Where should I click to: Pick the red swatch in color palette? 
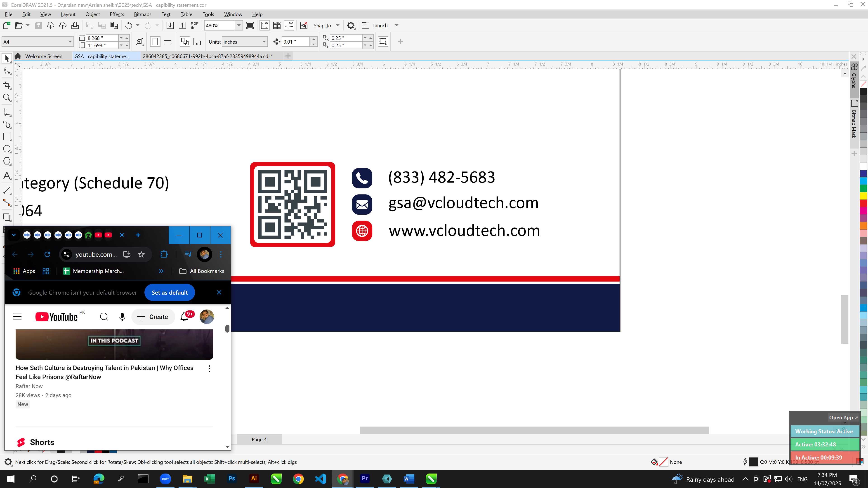pyautogui.click(x=863, y=203)
